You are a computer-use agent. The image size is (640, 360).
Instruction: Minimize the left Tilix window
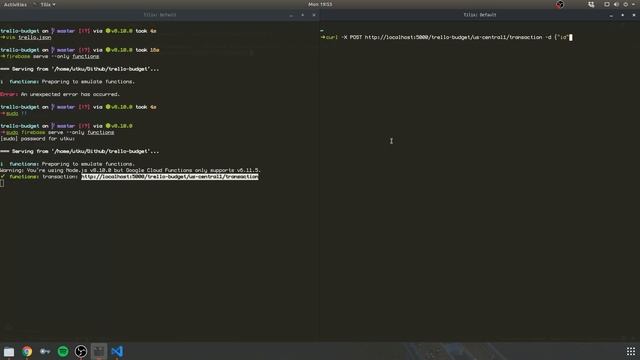point(291,15)
